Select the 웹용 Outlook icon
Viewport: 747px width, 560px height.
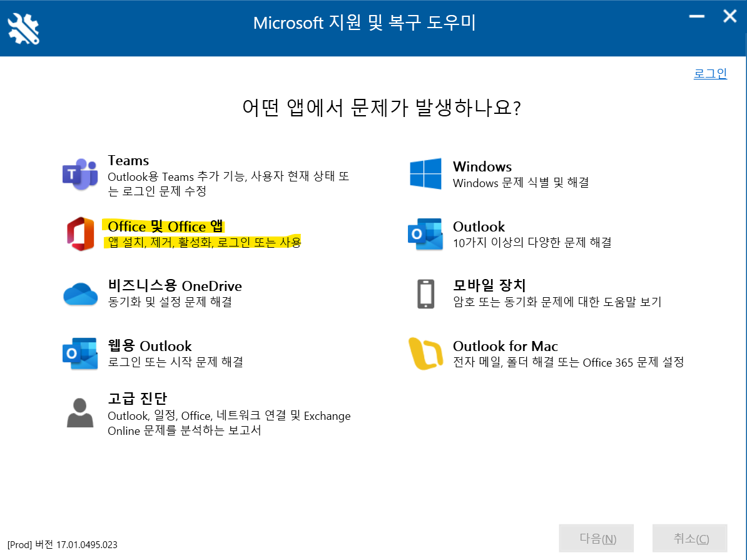pos(80,354)
